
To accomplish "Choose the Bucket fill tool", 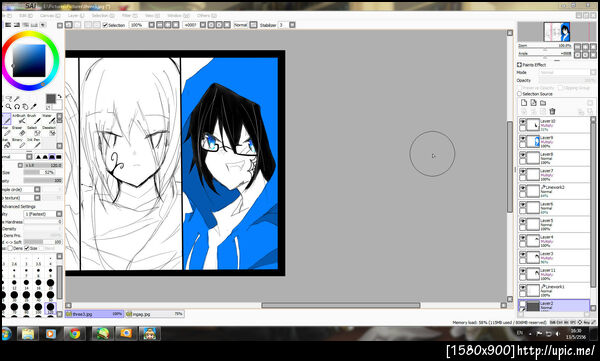I will point(7,144).
